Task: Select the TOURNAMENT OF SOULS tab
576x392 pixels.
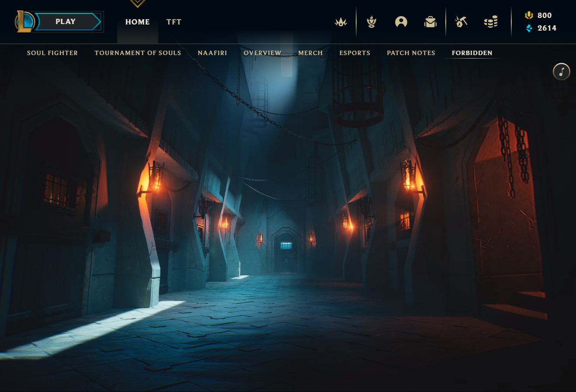Action: click(138, 53)
